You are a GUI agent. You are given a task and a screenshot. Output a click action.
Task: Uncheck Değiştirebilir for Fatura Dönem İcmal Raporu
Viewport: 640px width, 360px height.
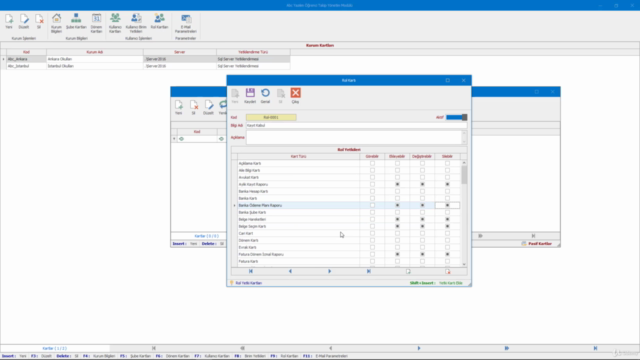coord(422,254)
